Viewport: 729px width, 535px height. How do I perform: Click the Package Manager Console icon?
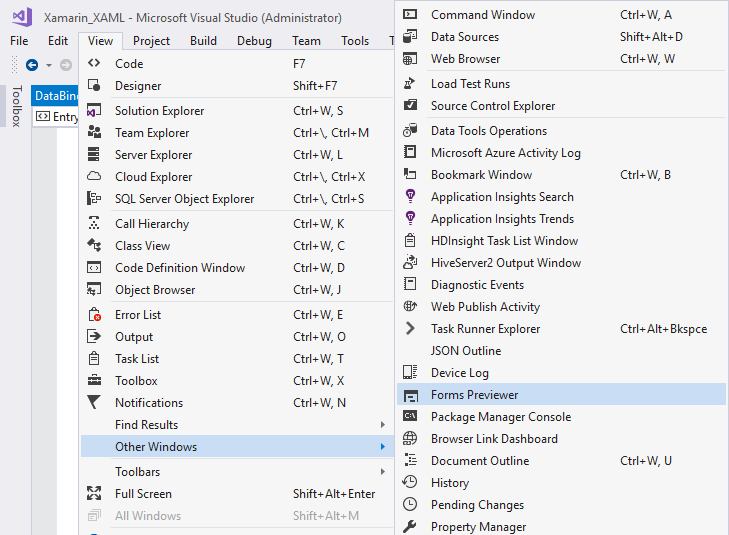[x=410, y=417]
